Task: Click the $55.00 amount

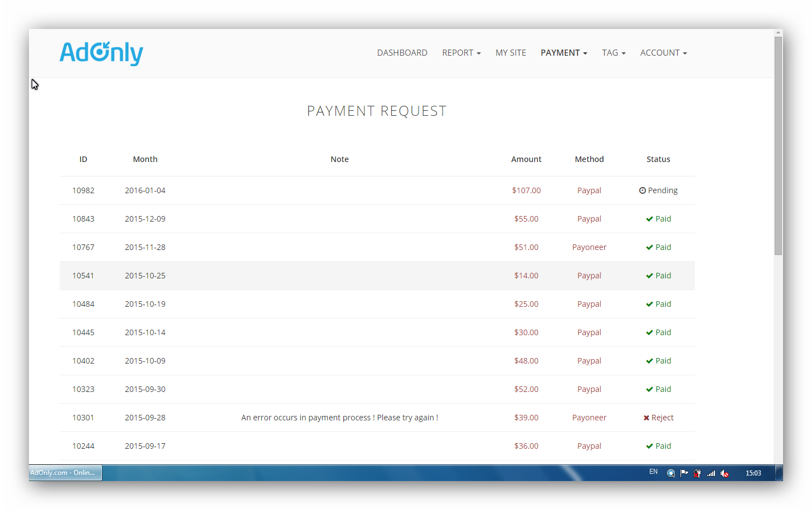Action: (527, 219)
